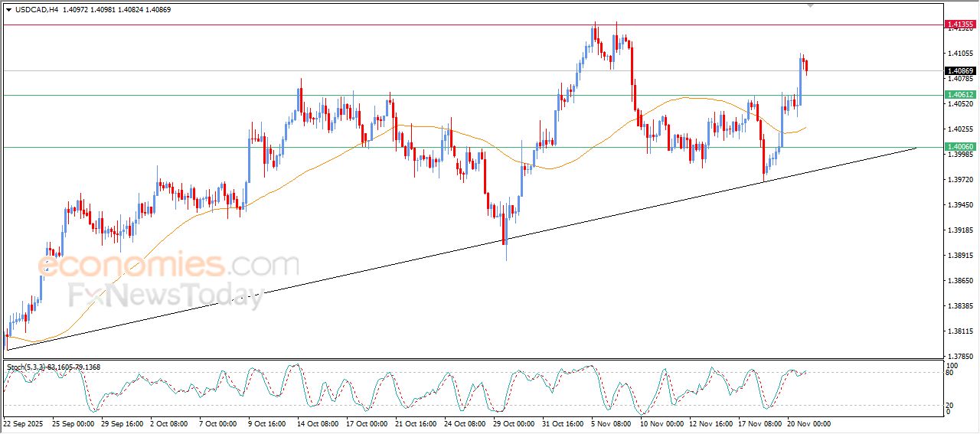Click the 10 Nov 00:00 time label

[x=661, y=423]
